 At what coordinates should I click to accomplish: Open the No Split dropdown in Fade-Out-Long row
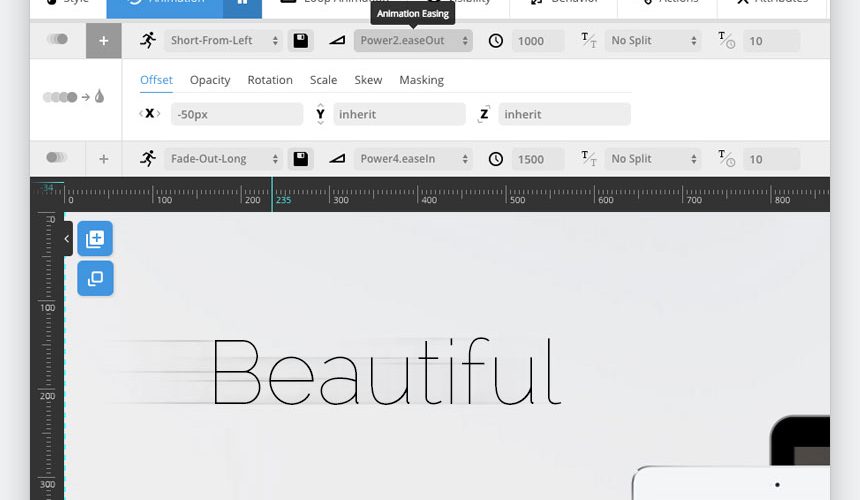pyautogui.click(x=652, y=159)
